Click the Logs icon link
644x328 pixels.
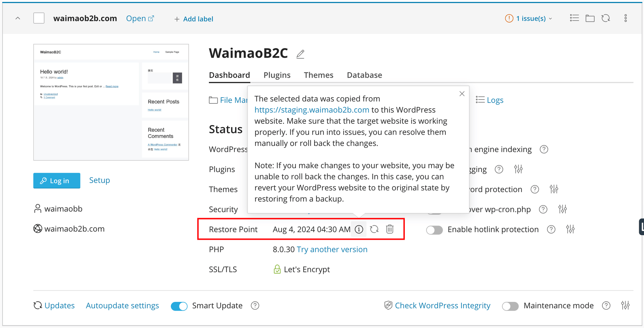pyautogui.click(x=480, y=100)
